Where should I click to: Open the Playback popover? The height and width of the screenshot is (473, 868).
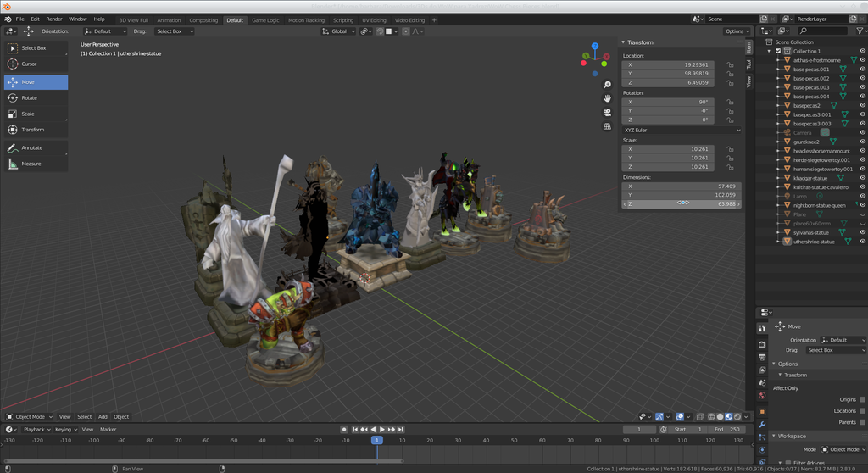(36, 430)
